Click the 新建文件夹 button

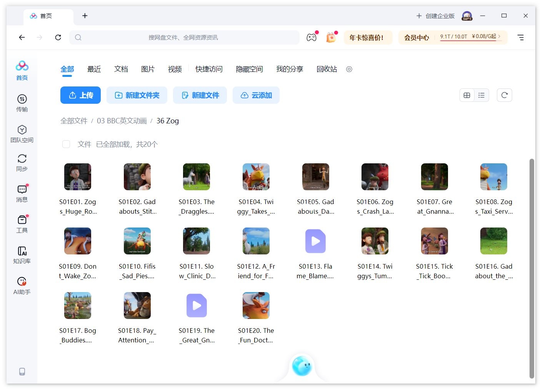coord(137,95)
